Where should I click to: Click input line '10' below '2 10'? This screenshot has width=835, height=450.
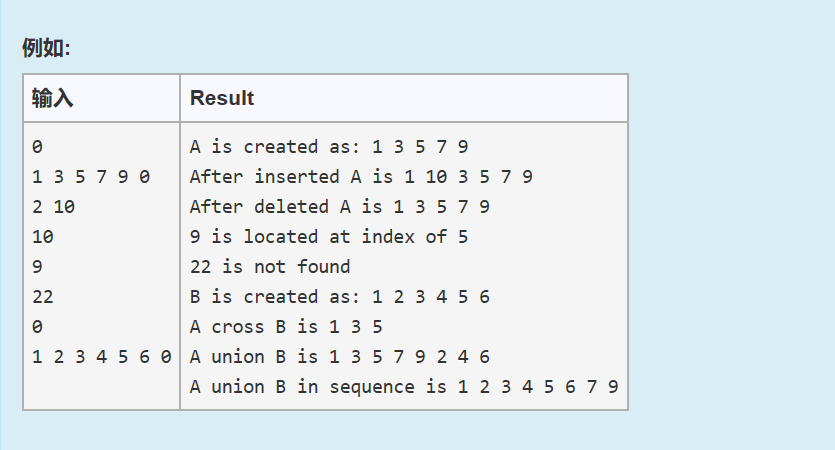pos(43,237)
